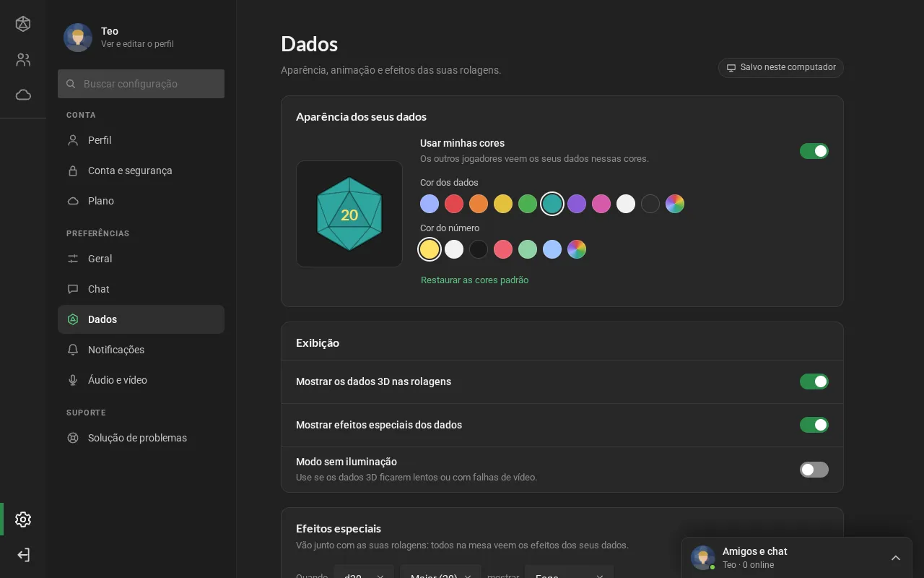Open the friends people icon in left rail

[23, 60]
